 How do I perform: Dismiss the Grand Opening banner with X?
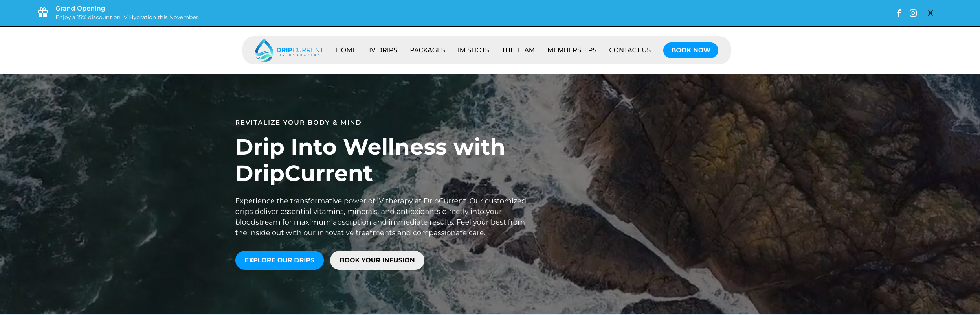tap(930, 13)
